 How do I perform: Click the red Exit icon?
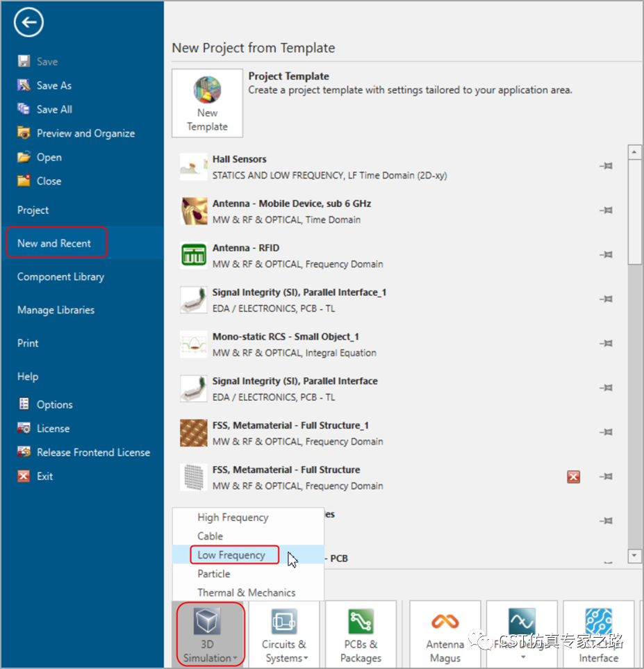[24, 476]
